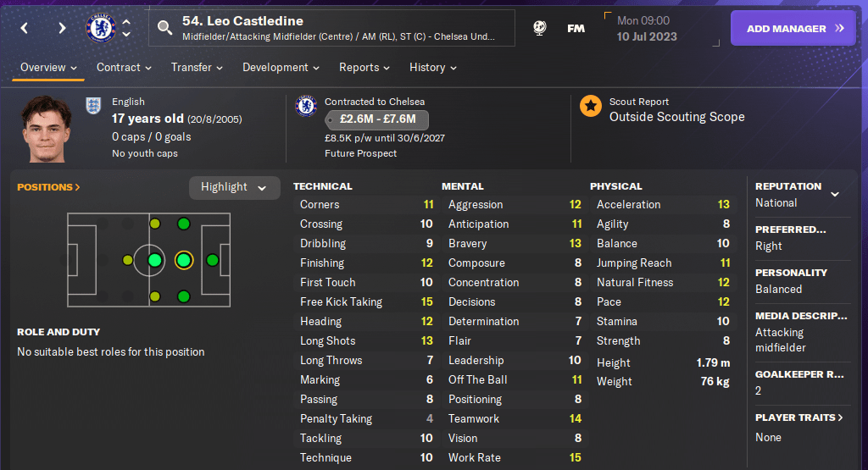Click Leo Castledine's portrait photo
Viewport: 868px width, 470px height.
pos(47,129)
